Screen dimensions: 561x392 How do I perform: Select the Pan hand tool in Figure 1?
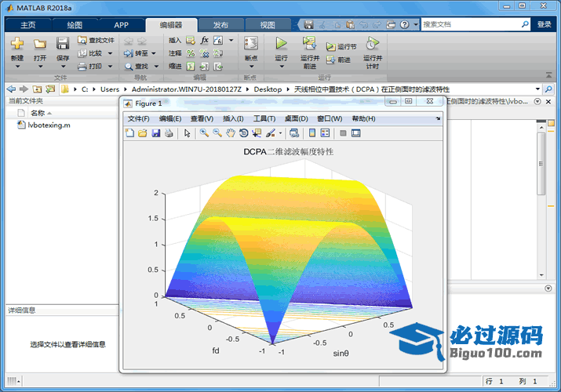(231, 133)
